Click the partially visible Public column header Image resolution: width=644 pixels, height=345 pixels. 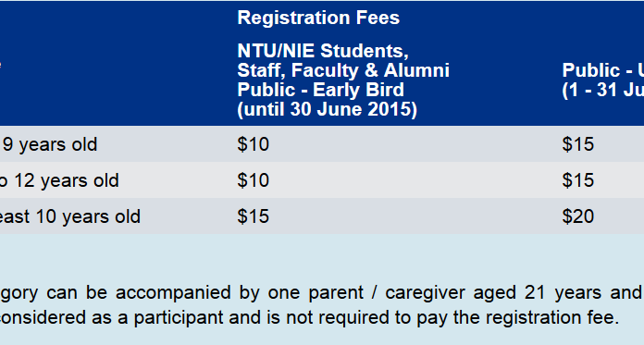coord(603,70)
